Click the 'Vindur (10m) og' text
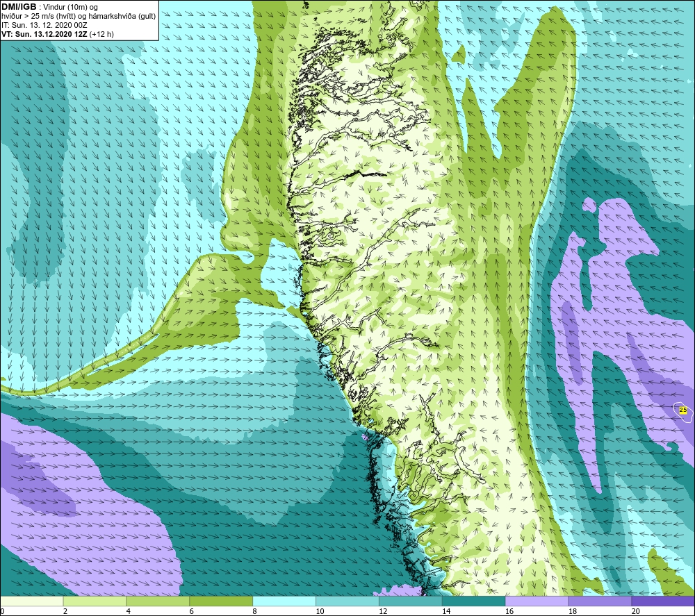 point(70,8)
